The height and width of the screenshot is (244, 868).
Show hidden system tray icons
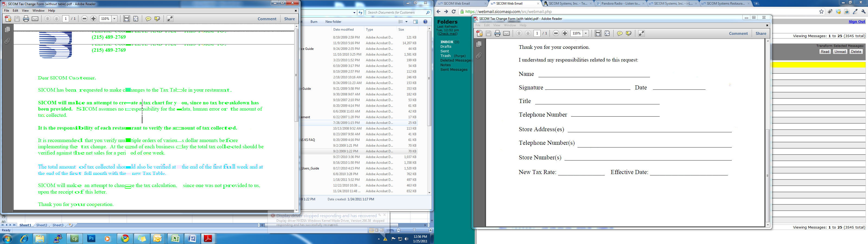[x=378, y=239]
